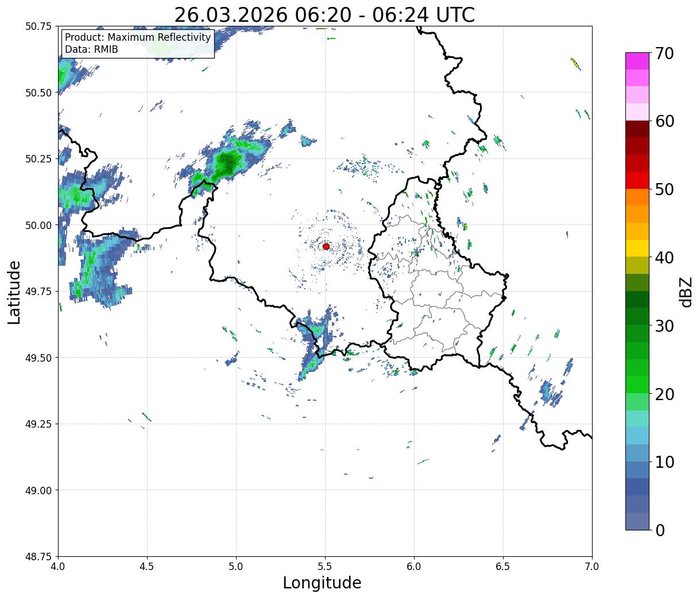Click the latitude tick label 49.75
Viewport: 700px width, 597px height.
[x=38, y=292]
